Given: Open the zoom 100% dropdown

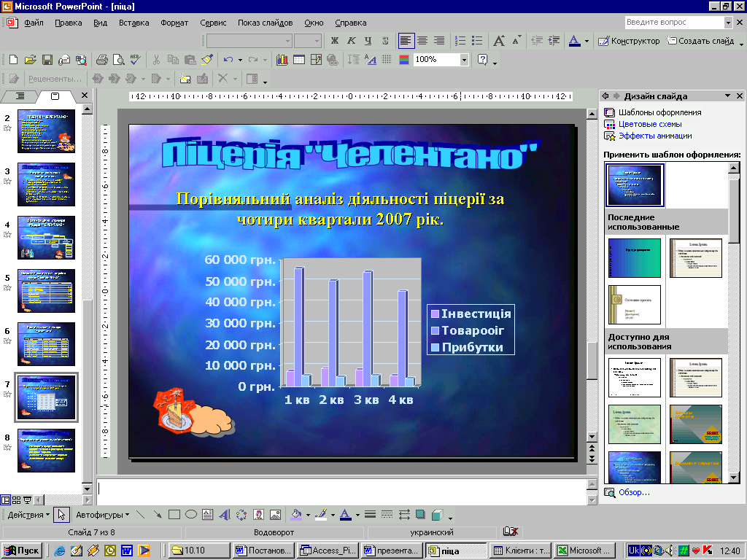Looking at the screenshot, I should point(464,60).
